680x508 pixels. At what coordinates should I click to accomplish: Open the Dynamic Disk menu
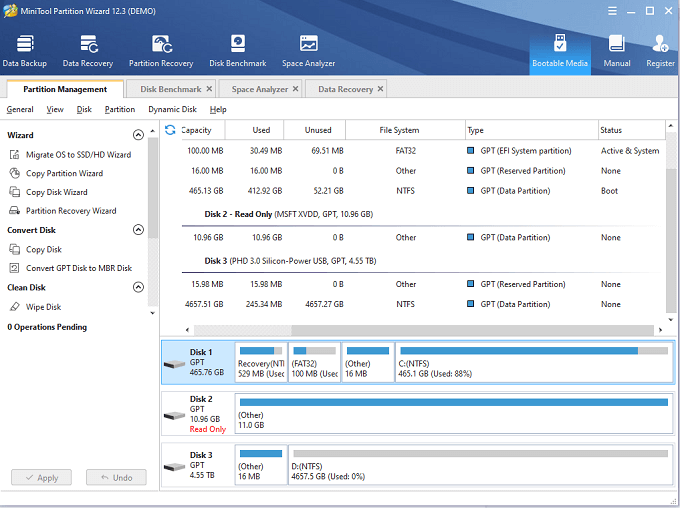tap(172, 109)
